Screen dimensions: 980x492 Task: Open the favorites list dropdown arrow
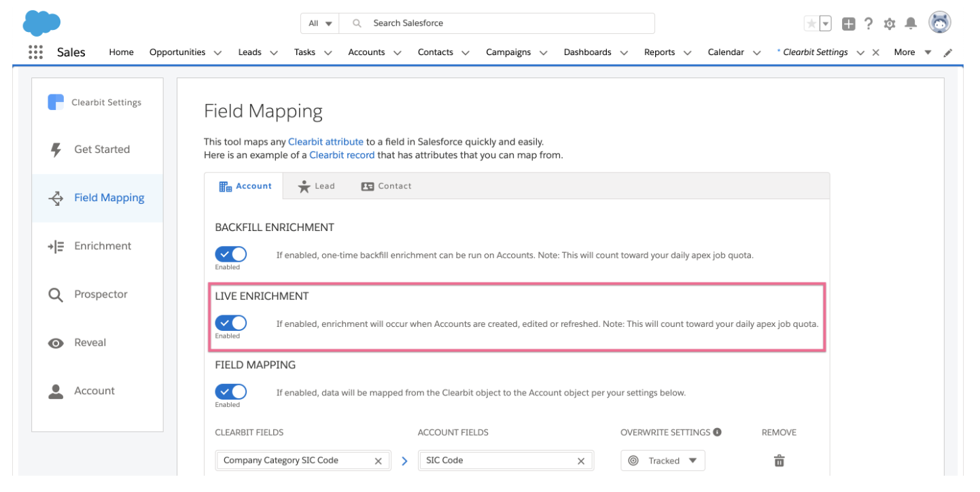coord(826,24)
